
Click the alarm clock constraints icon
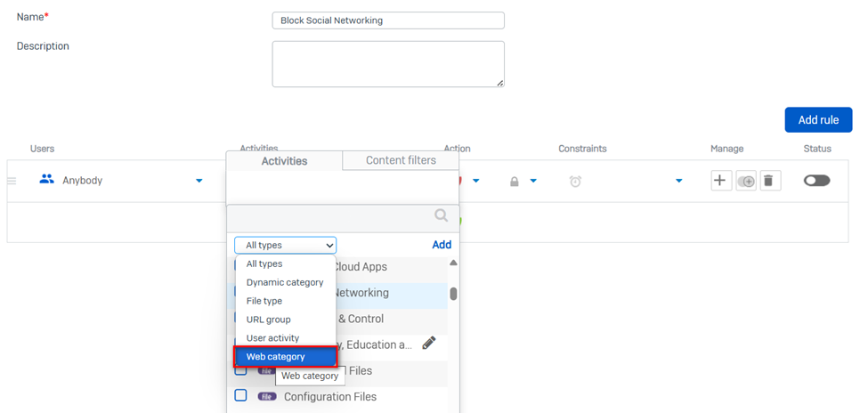(576, 182)
